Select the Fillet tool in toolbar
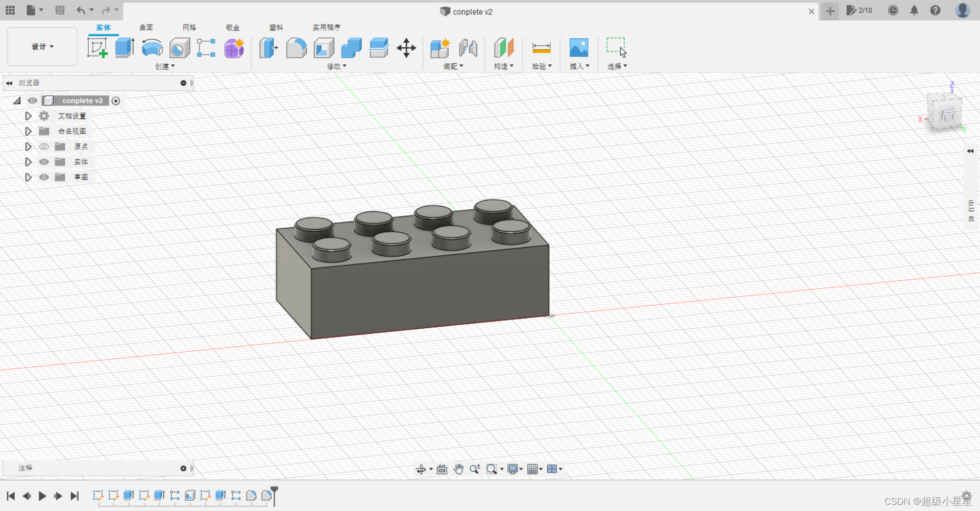 pyautogui.click(x=296, y=48)
